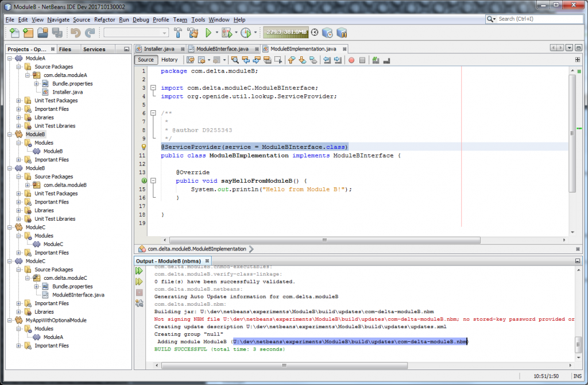588x385 pixels.
Task: Click the com.delta.moduleB.ModuleBImplementation breadcrumb
Action: (196, 249)
